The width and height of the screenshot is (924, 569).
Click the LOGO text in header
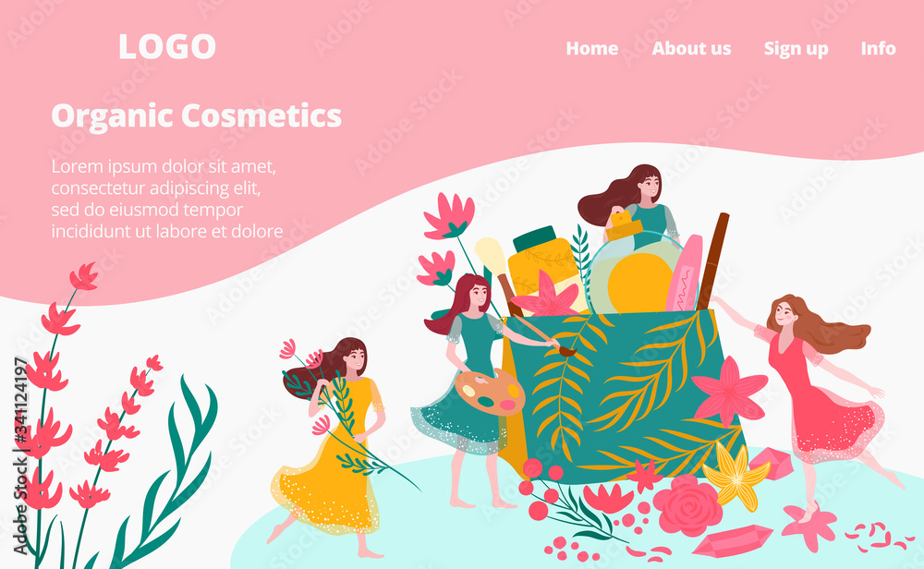166,46
